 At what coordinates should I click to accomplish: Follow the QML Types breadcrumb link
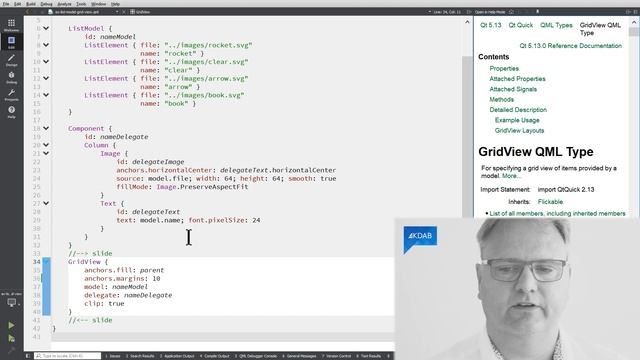[556, 25]
